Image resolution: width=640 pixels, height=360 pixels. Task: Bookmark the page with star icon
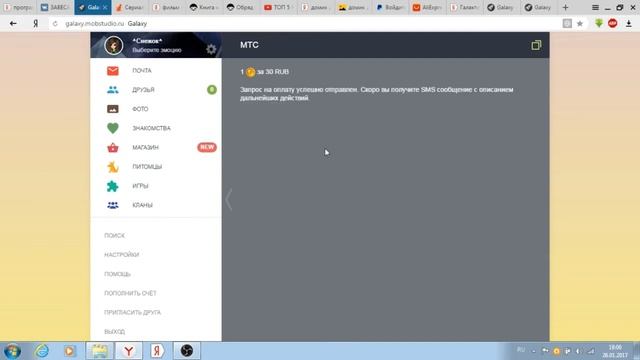(x=580, y=24)
